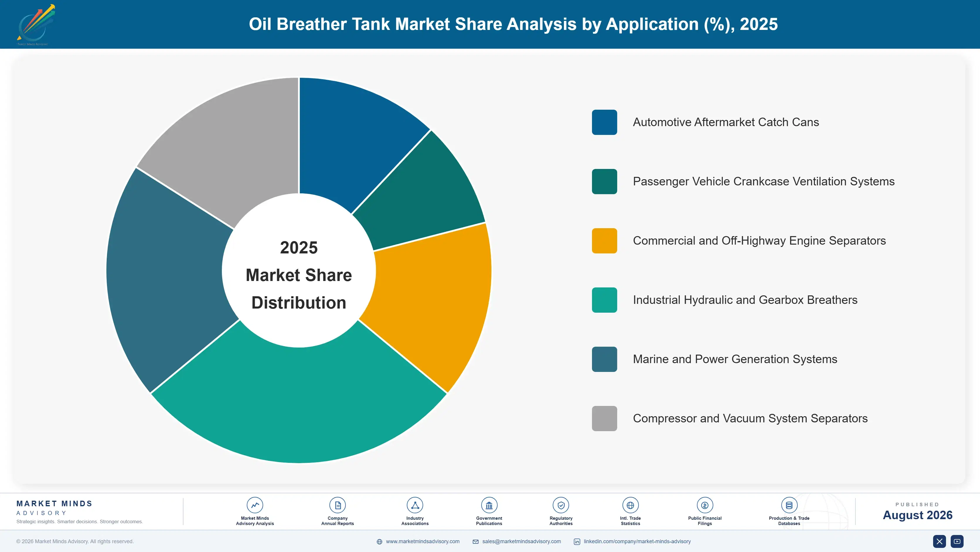Click the sales@marketmindsadvisory.com email link
This screenshot has width=980, height=552.
[522, 541]
